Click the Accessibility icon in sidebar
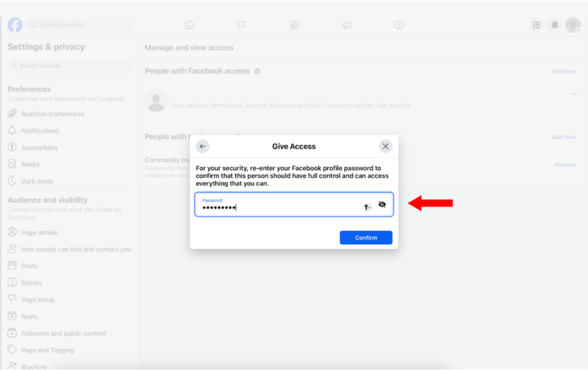This screenshot has height=370, width=588. (12, 147)
